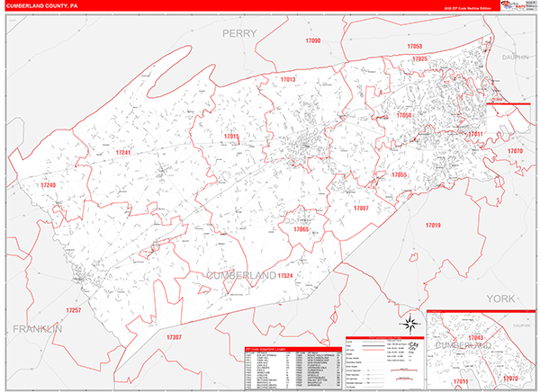
Task: Click the DAUPHIN label inside the inset map
Action: click(x=522, y=325)
